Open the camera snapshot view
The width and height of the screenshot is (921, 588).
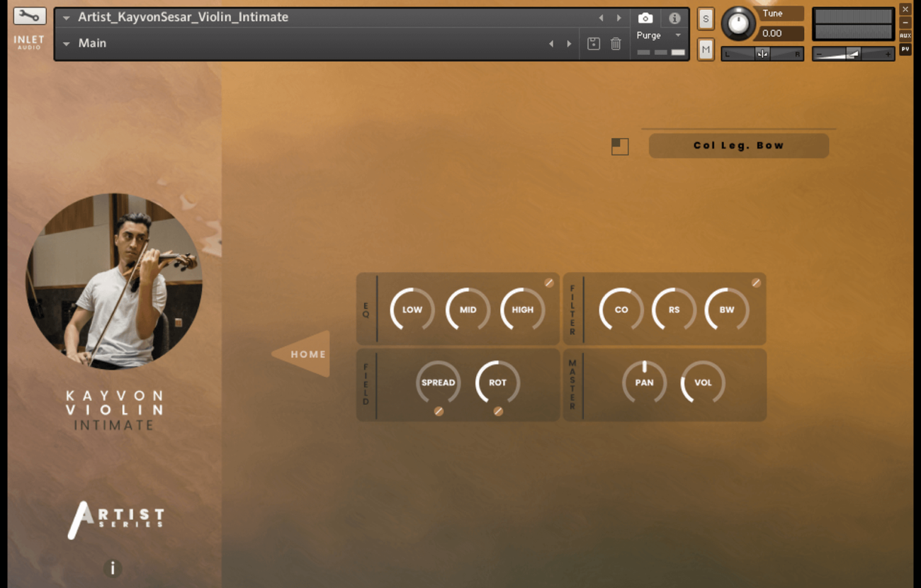tap(645, 18)
